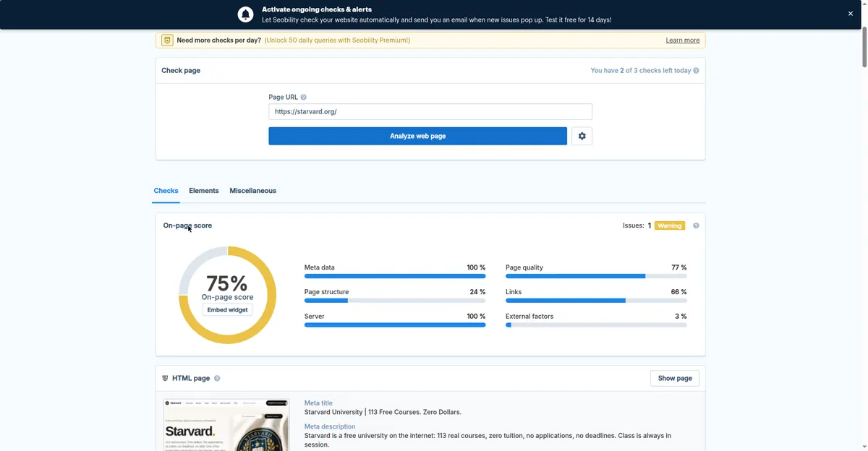Click the 'Page structure' category label
This screenshot has height=451, width=868.
click(x=326, y=292)
